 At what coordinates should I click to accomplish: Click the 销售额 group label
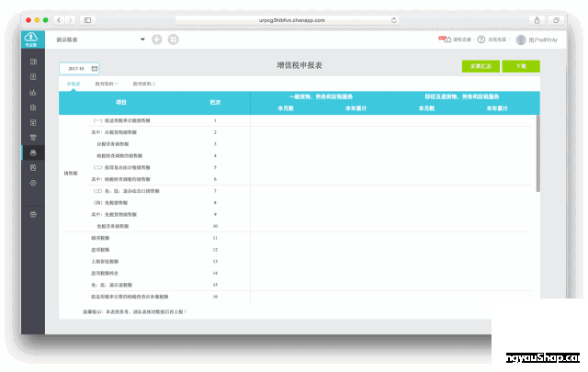coord(71,174)
